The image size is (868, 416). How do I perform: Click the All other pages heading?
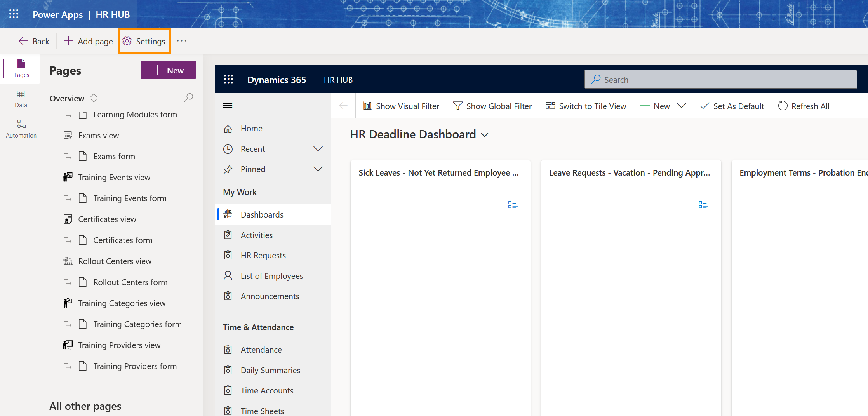[85, 406]
